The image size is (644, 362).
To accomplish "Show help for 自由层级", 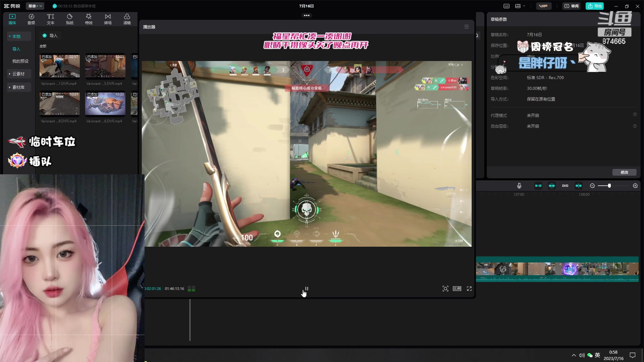I will 635,126.
